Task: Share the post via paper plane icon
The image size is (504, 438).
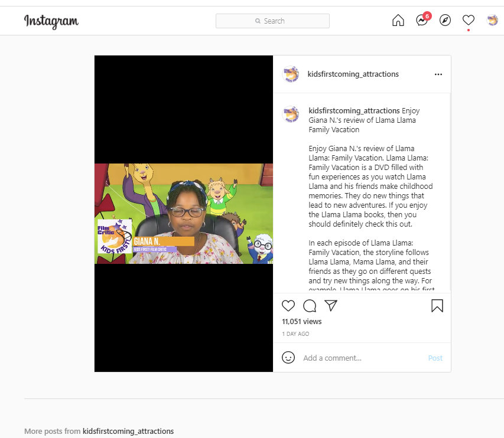Action: [331, 305]
